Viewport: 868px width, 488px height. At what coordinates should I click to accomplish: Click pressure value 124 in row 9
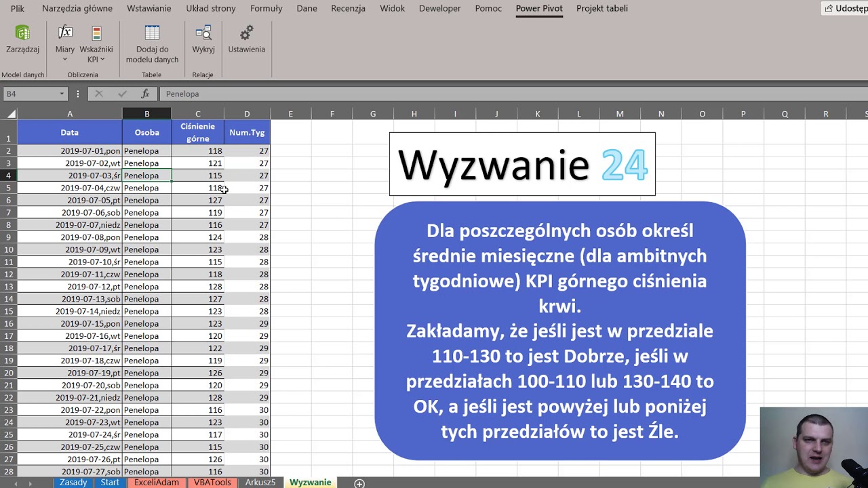click(x=197, y=237)
